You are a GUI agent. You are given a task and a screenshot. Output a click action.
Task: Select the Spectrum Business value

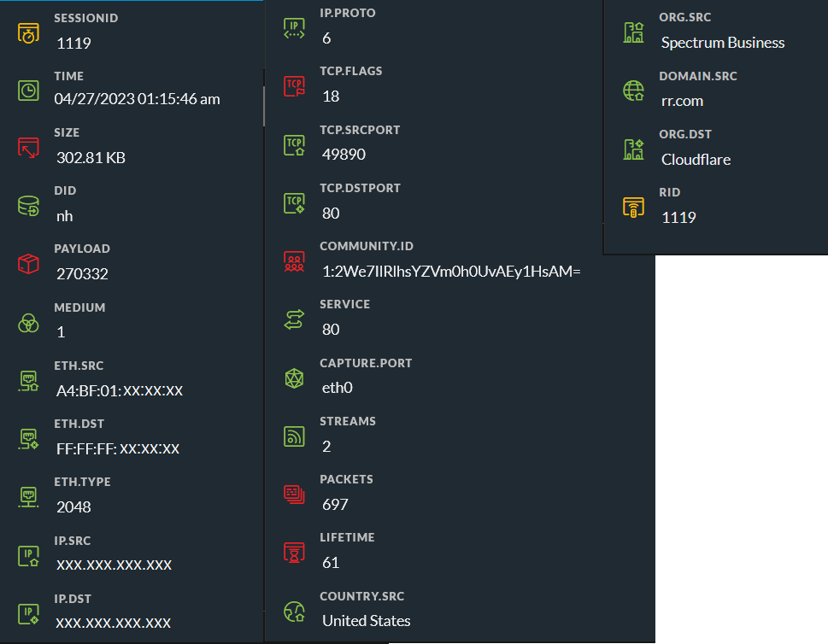click(x=722, y=43)
